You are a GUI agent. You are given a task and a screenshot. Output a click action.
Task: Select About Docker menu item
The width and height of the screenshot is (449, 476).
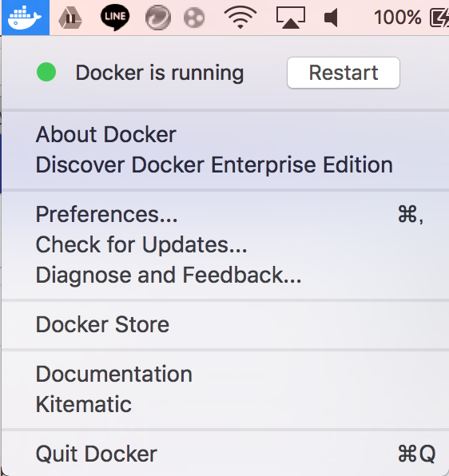tap(106, 134)
